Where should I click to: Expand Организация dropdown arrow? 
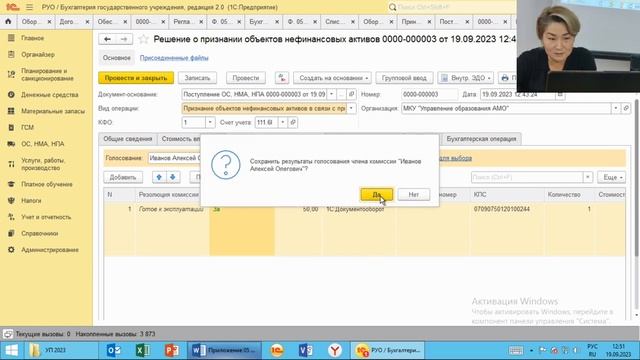pyautogui.click(x=616, y=108)
